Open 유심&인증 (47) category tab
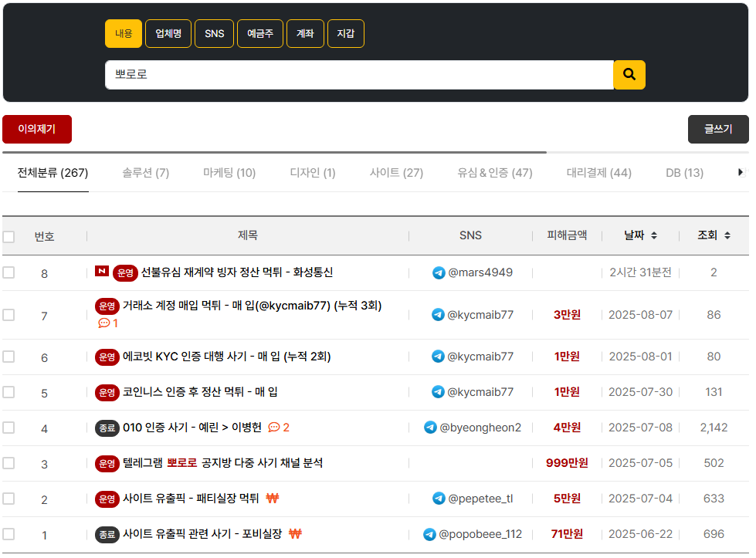The width and height of the screenshot is (756, 558). (x=495, y=173)
